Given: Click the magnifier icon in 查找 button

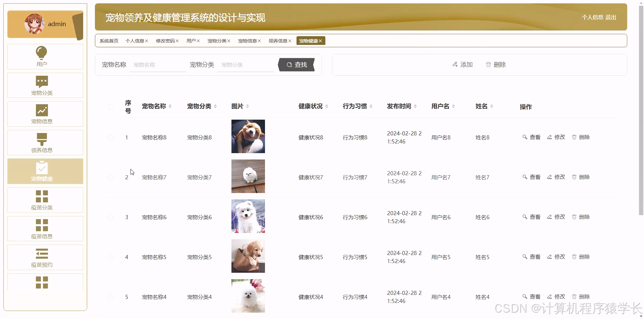Looking at the screenshot, I should pyautogui.click(x=289, y=65).
